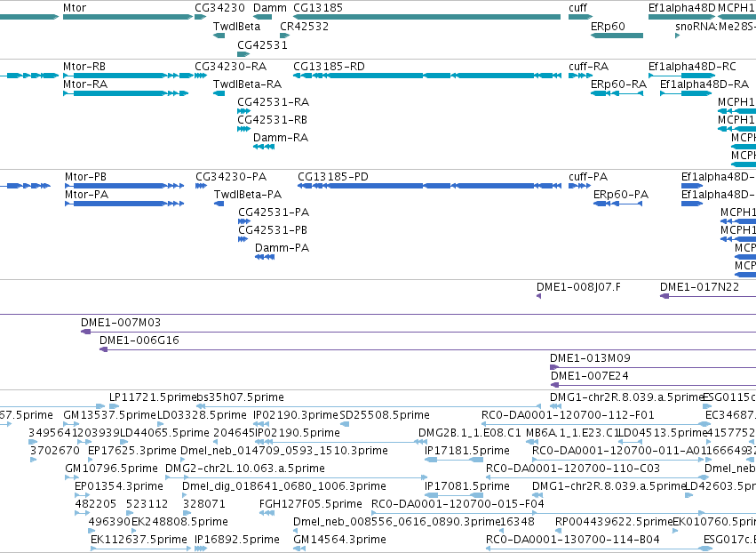Select transcript CG42531-RB
This screenshot has width=756, height=553.
point(243,129)
